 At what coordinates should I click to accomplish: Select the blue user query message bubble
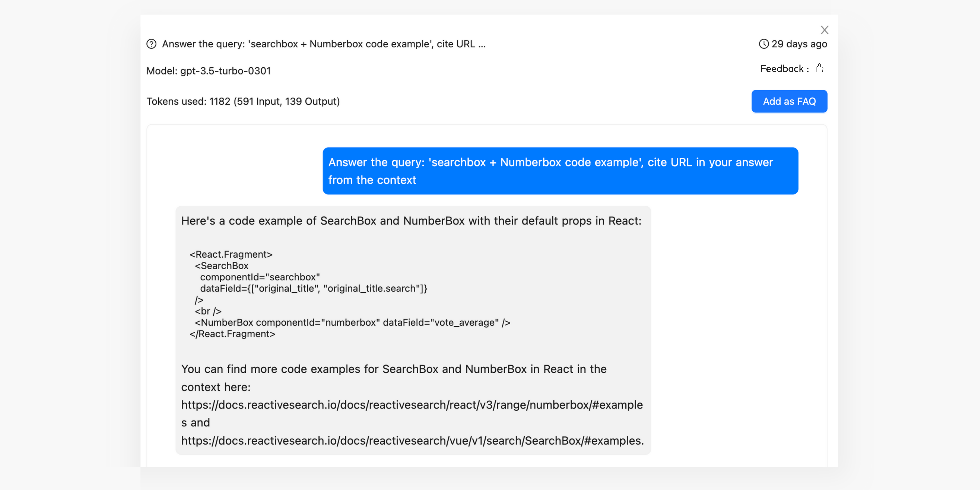tap(560, 171)
